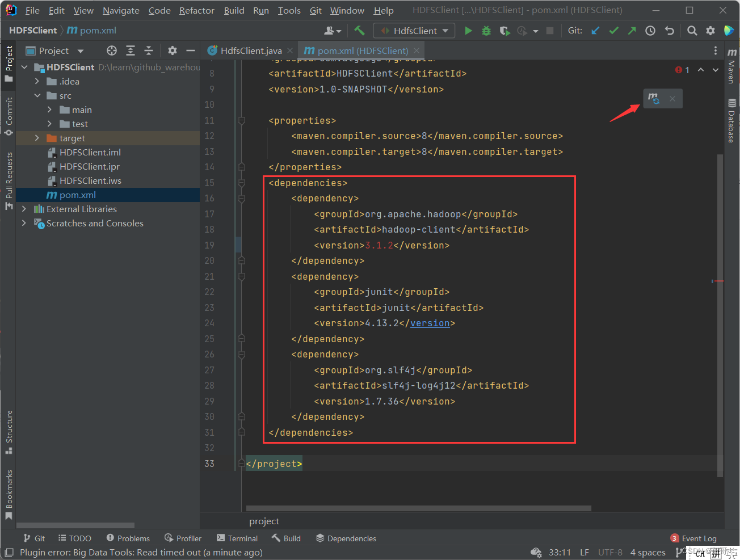Open HdfsClient run configuration dropdown
Image resolution: width=740 pixels, height=560 pixels.
(x=414, y=31)
